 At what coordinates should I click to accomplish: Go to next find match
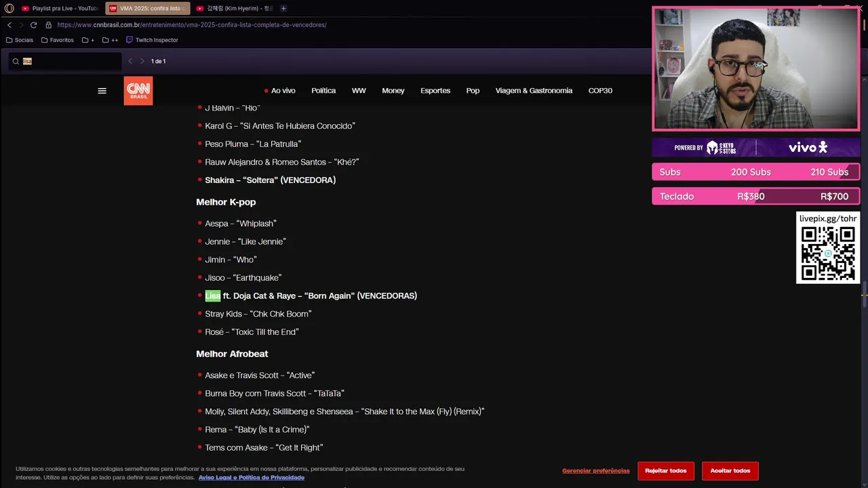pos(142,61)
